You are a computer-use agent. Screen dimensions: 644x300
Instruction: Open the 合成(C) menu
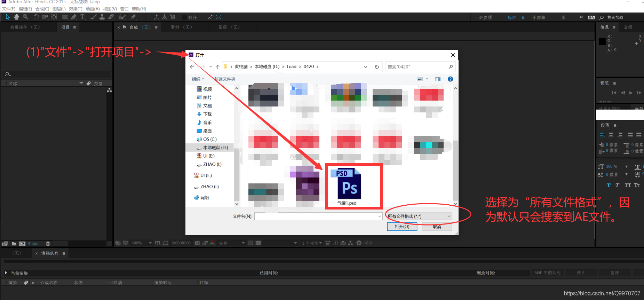(42, 9)
